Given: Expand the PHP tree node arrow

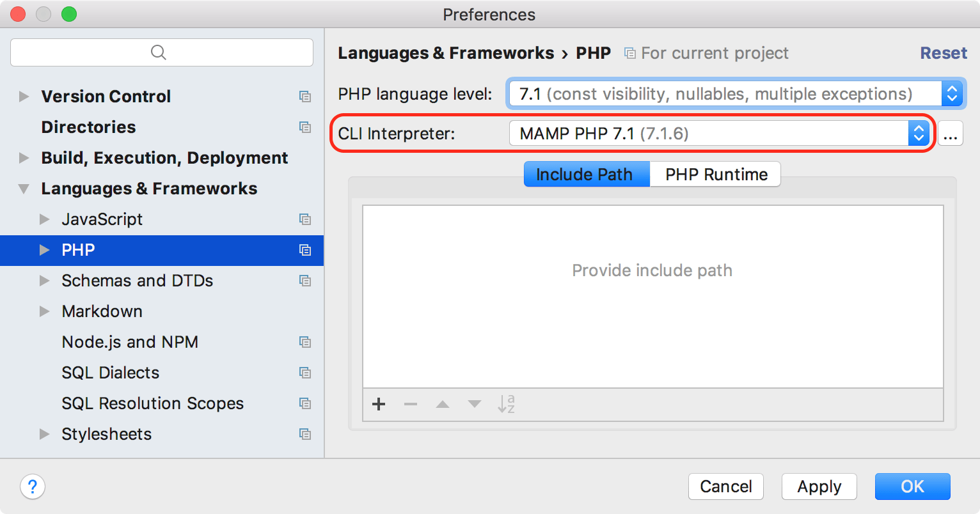Looking at the screenshot, I should click(x=45, y=250).
